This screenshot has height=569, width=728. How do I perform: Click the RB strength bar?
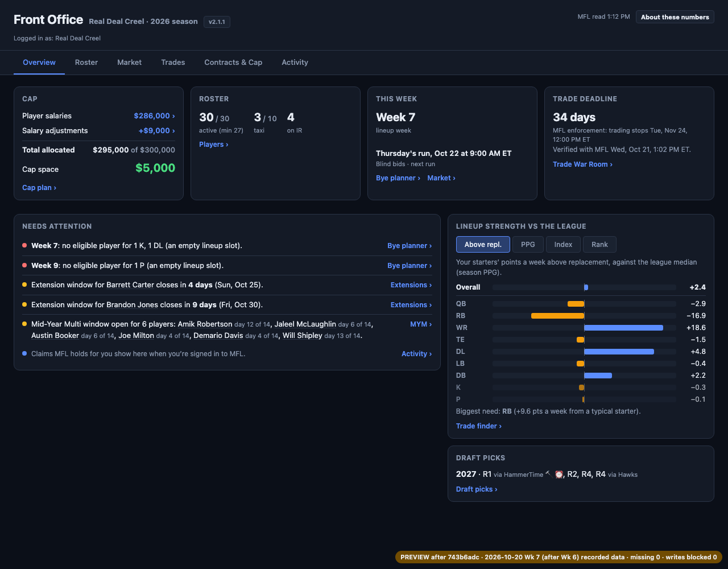tap(557, 316)
